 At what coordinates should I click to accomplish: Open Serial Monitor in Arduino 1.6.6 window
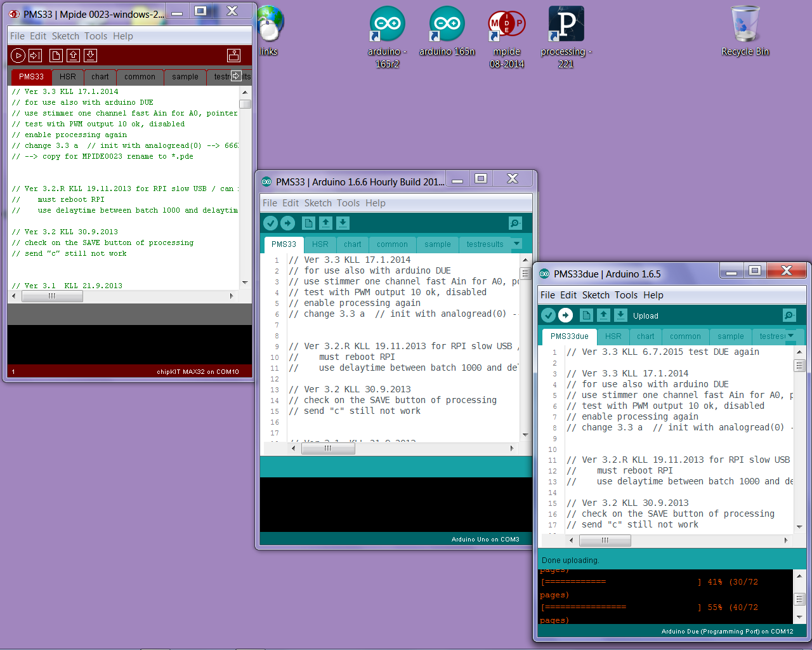pyautogui.click(x=515, y=223)
